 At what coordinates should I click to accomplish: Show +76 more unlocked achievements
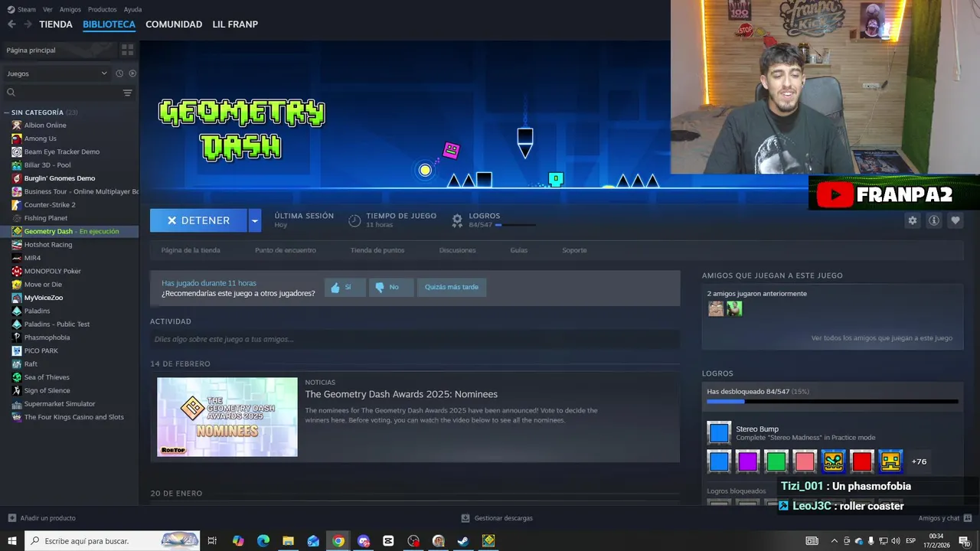click(x=919, y=461)
